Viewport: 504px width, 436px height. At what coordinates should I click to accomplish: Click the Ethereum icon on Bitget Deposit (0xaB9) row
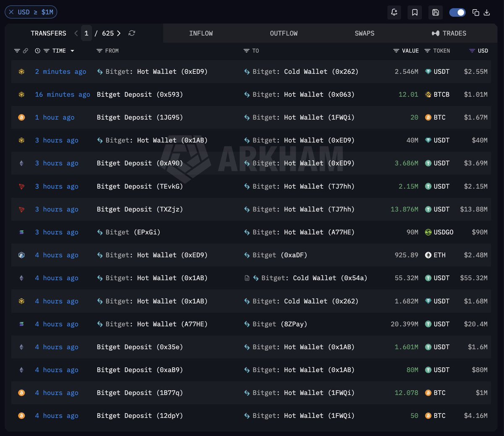tap(21, 370)
